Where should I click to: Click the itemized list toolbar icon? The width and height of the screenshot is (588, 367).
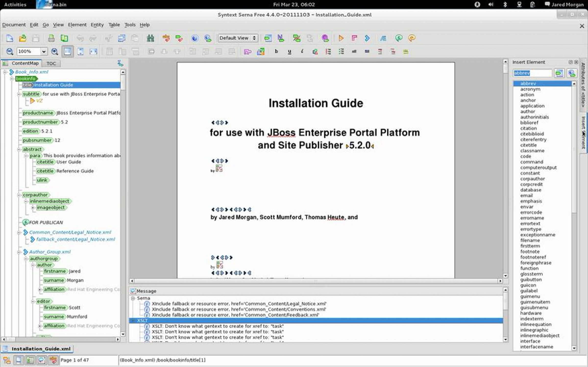341,51
